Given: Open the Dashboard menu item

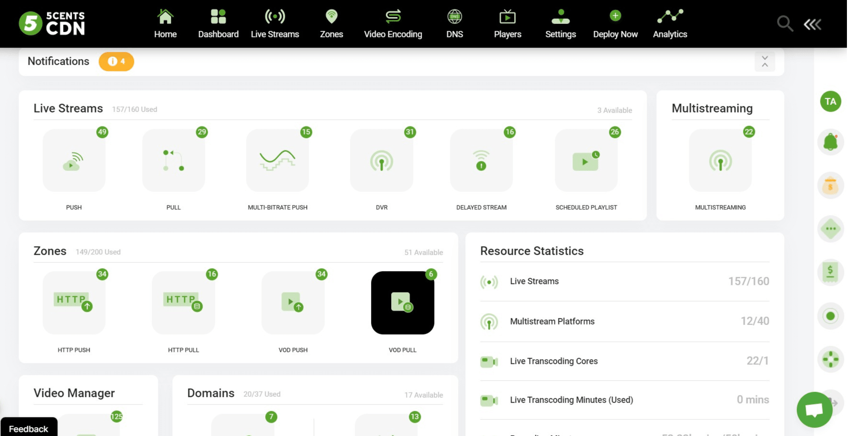Looking at the screenshot, I should (218, 24).
